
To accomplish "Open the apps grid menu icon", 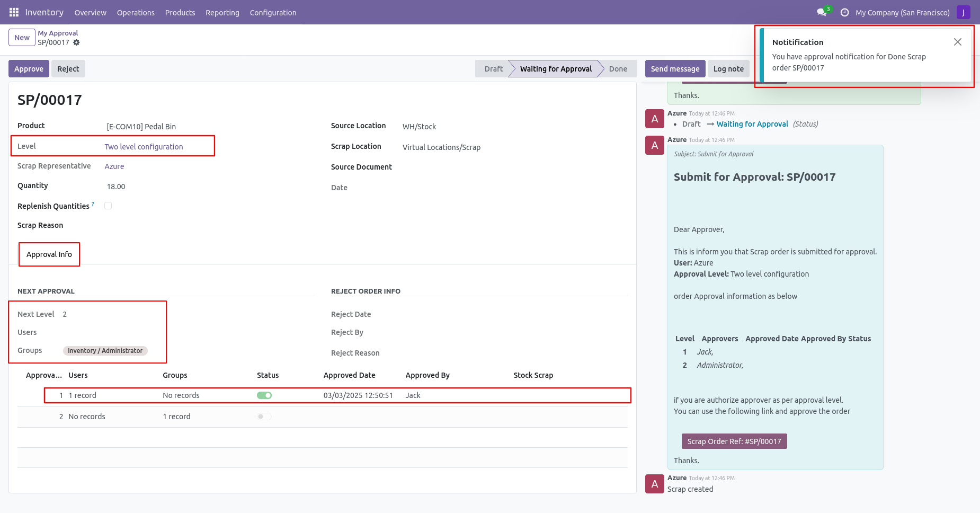I will 14,12.
